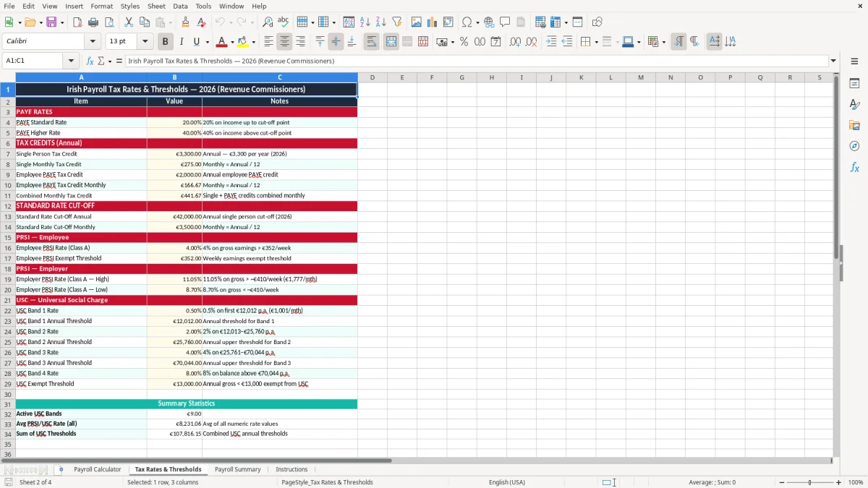Click the Increase Indent icon

(x=551, y=42)
